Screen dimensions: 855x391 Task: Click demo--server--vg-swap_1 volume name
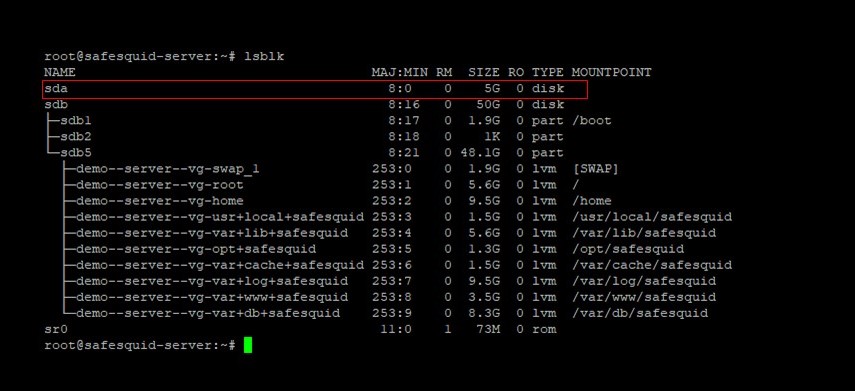click(x=167, y=169)
